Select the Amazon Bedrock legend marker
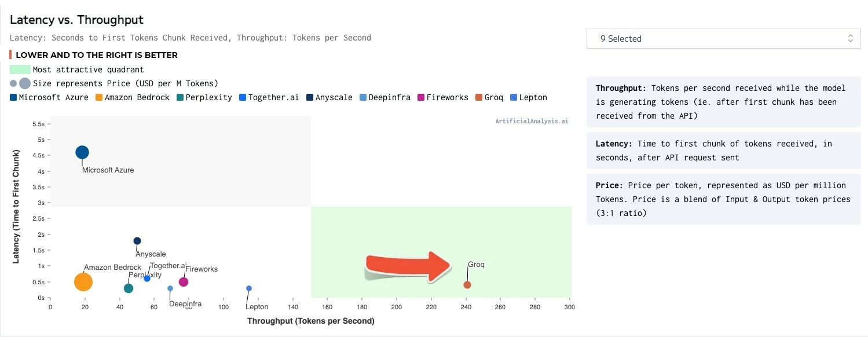The image size is (868, 337). coord(98,97)
